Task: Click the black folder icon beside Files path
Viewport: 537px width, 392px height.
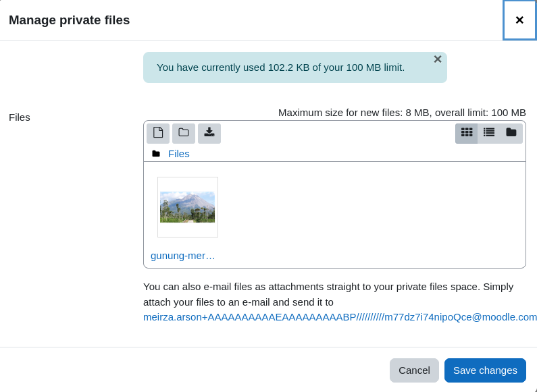Action: pyautogui.click(x=156, y=154)
